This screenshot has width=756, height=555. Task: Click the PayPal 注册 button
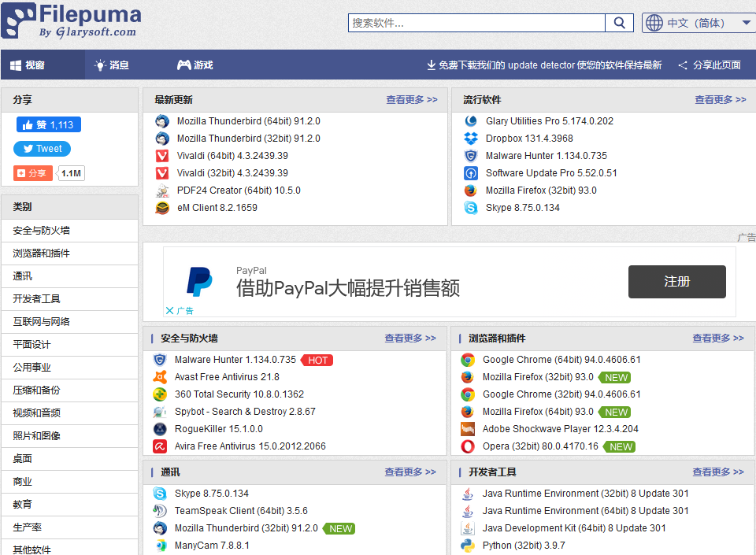click(676, 281)
